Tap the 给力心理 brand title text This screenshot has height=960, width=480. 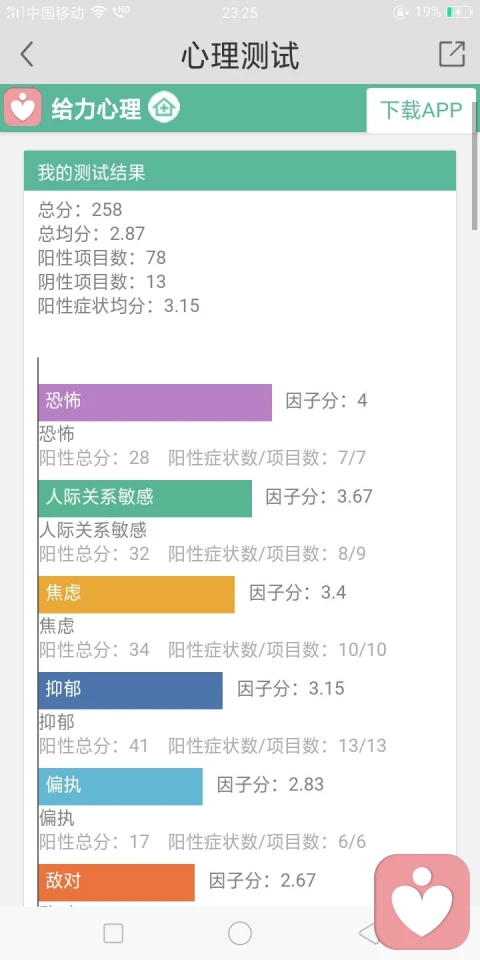tap(96, 108)
